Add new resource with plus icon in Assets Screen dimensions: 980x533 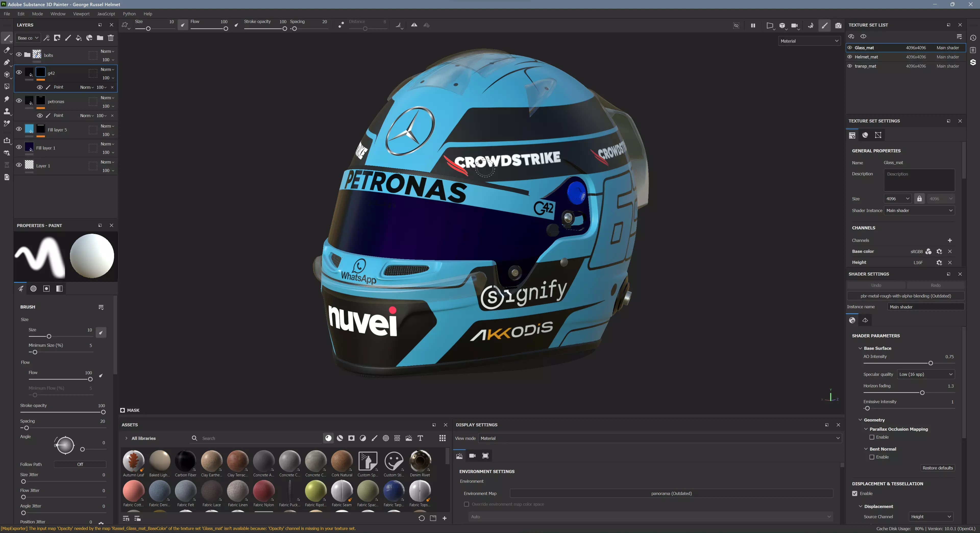point(444,518)
